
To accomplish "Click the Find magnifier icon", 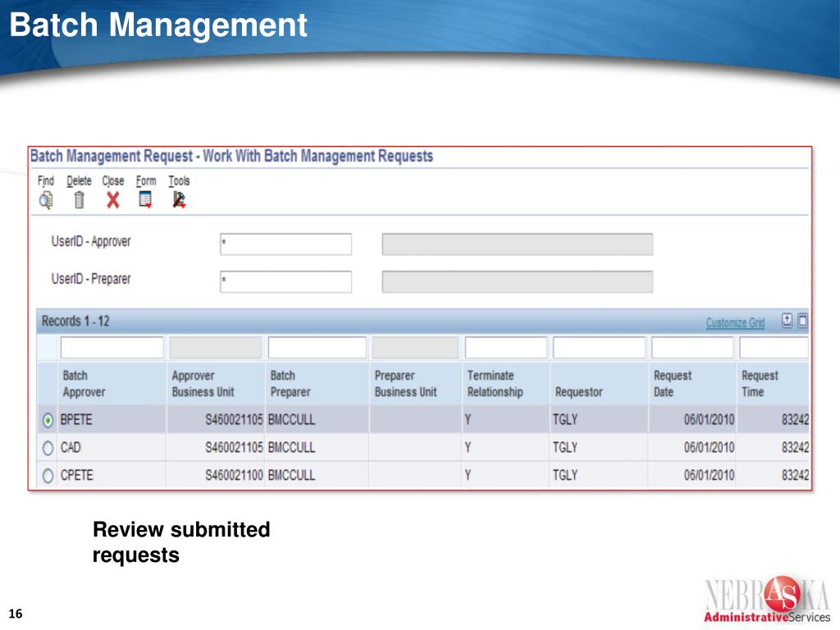I will [46, 199].
